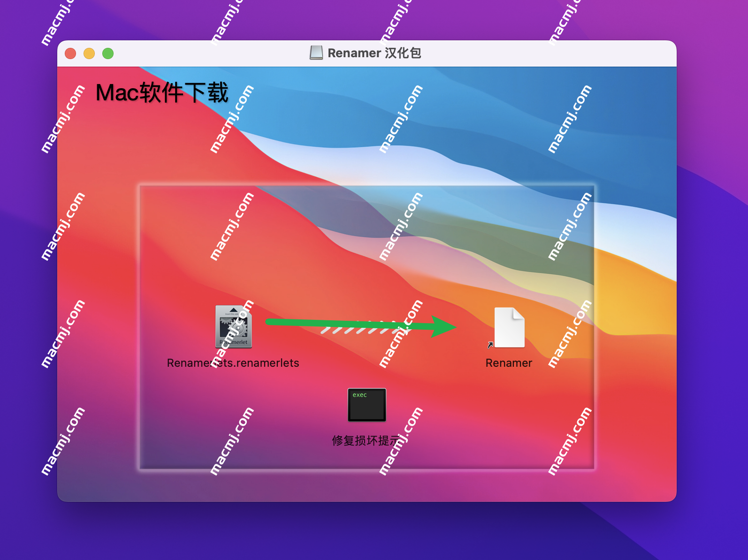This screenshot has width=748, height=560.
Task: Zoom the window with the green button
Action: [108, 53]
